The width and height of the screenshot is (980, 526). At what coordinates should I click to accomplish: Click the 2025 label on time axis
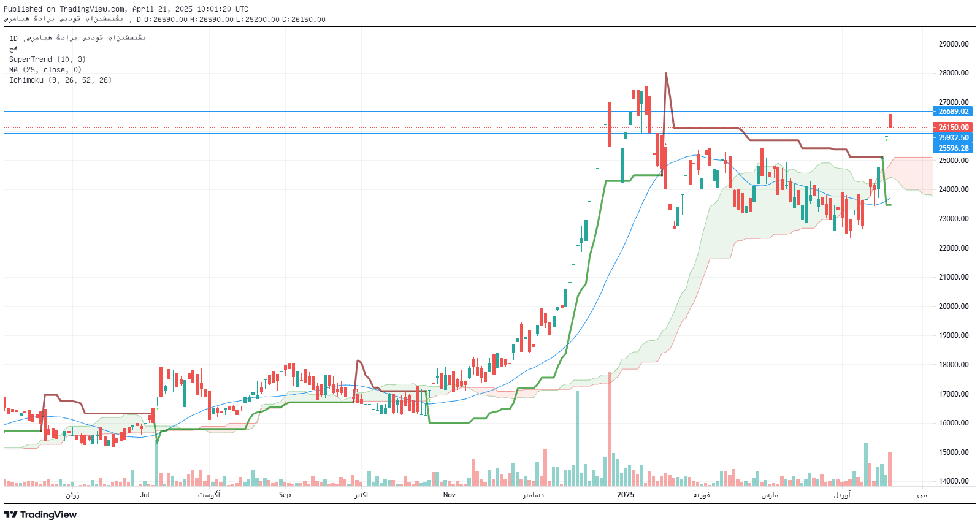click(x=626, y=495)
